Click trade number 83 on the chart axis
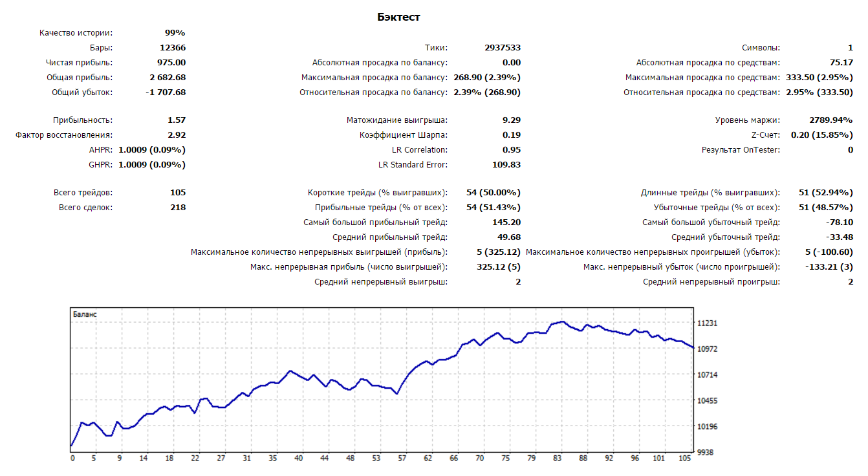The image size is (868, 476). click(558, 459)
